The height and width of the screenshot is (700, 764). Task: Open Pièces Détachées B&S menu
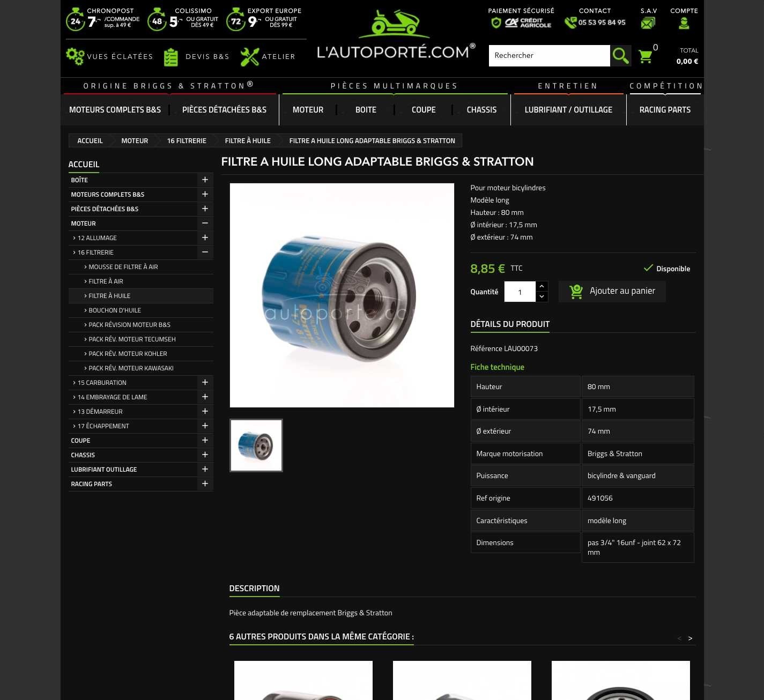pyautogui.click(x=224, y=110)
